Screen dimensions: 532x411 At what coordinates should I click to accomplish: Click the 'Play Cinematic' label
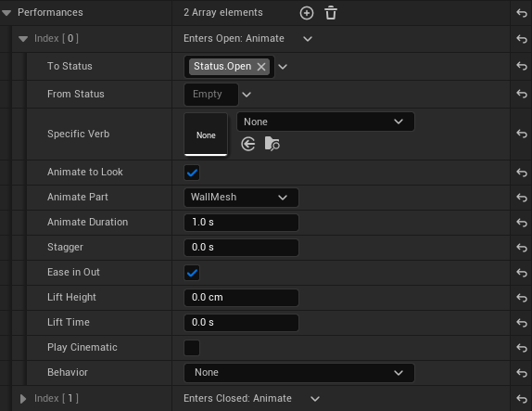(x=82, y=347)
